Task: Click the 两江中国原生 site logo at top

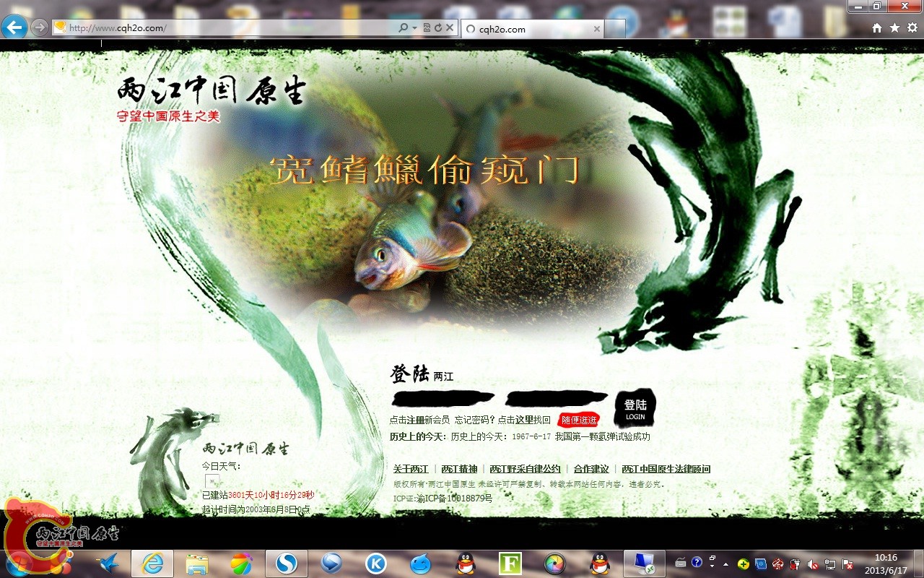Action: point(211,92)
